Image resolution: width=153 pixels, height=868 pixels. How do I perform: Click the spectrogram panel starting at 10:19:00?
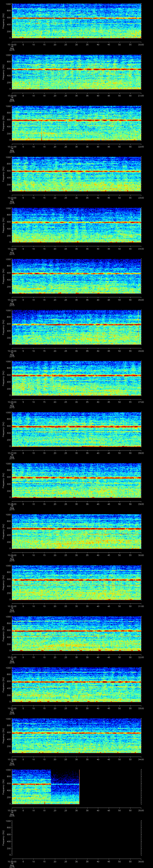pos(76,21)
